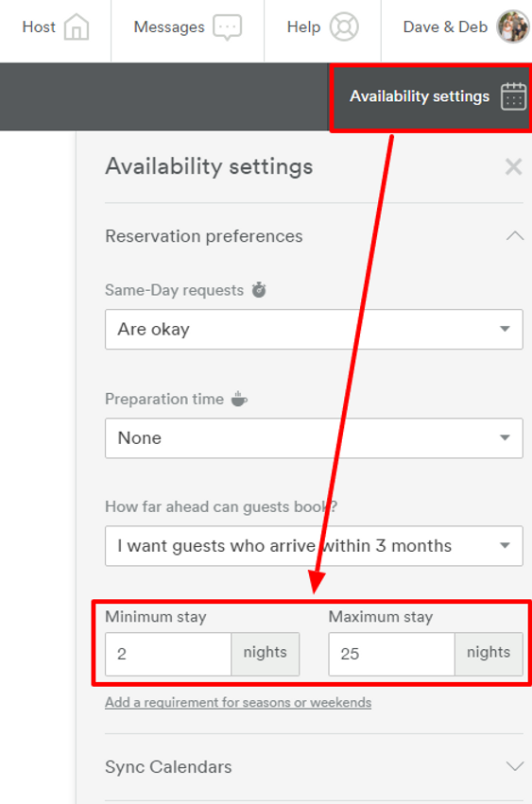The image size is (532, 804).
Task: Click the Preparation time coffee cup icon
Action: tap(239, 399)
